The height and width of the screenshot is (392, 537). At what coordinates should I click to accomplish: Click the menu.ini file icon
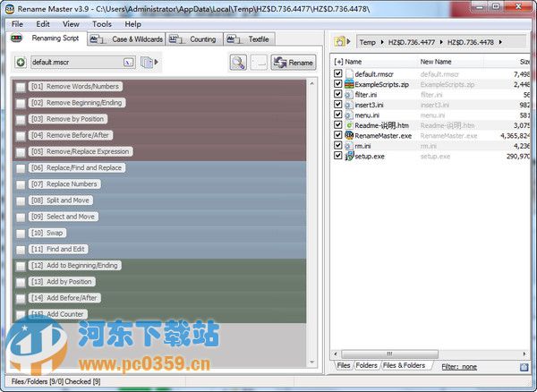coord(349,115)
